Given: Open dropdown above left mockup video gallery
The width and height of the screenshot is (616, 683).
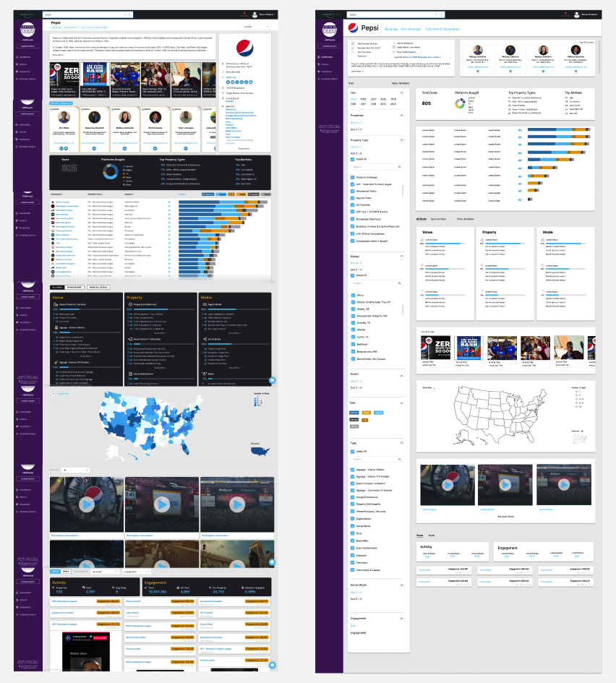Looking at the screenshot, I should coord(76,470).
